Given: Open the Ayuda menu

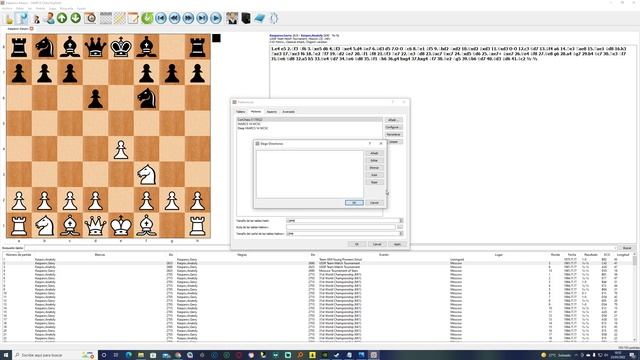Looking at the screenshot, I should (x=82, y=8).
